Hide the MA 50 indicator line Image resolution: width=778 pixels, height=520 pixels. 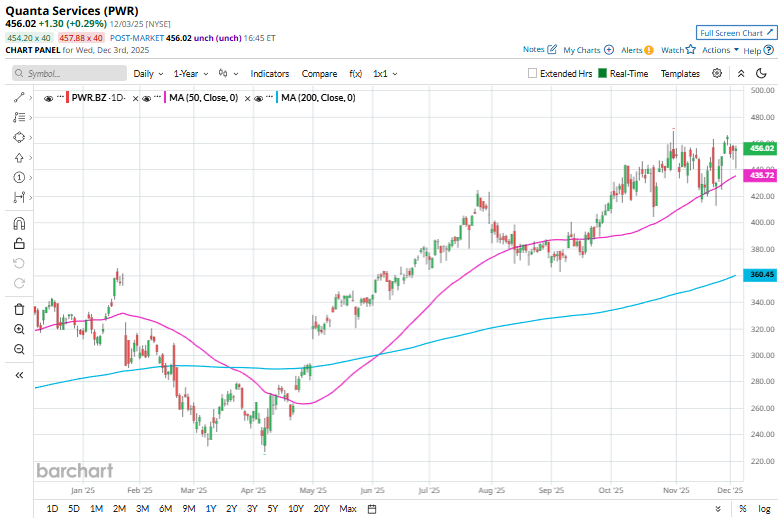click(147, 97)
